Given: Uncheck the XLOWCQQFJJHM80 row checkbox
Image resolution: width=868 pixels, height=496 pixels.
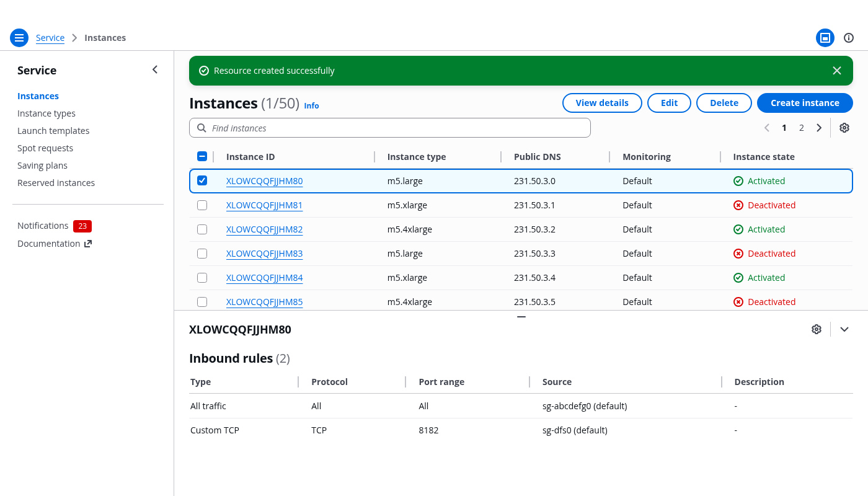Looking at the screenshot, I should click(x=202, y=181).
